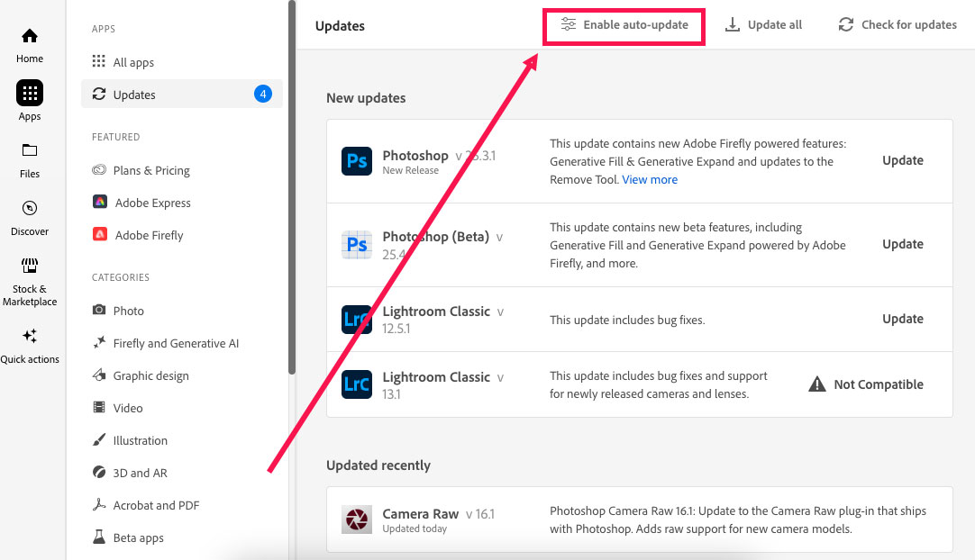The height and width of the screenshot is (560, 975).
Task: Click Update all button
Action: 763,25
